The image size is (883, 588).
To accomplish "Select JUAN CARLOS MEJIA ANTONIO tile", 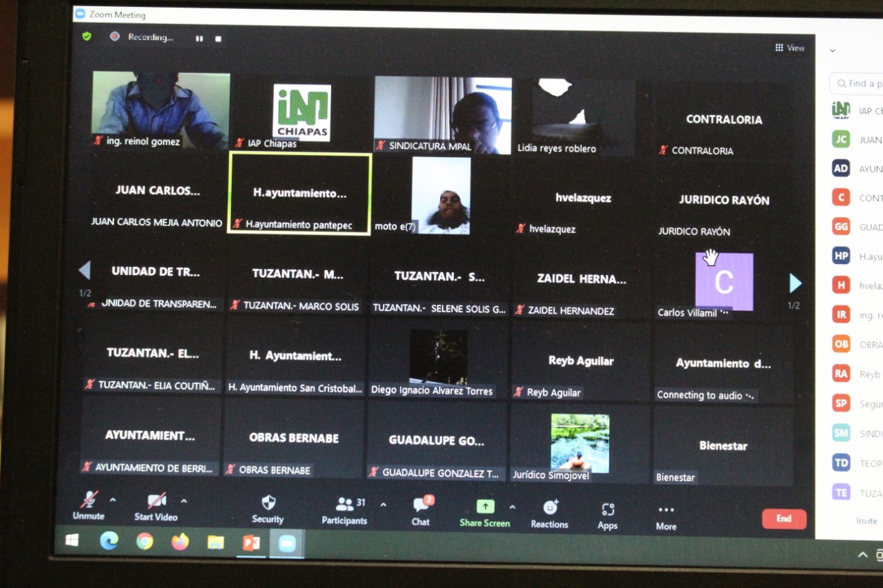I will tap(157, 191).
